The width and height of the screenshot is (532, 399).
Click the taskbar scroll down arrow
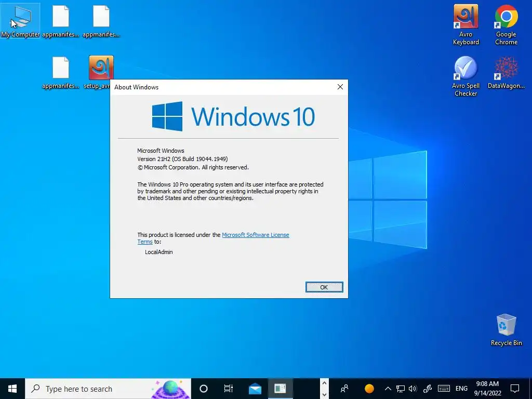[x=324, y=394]
